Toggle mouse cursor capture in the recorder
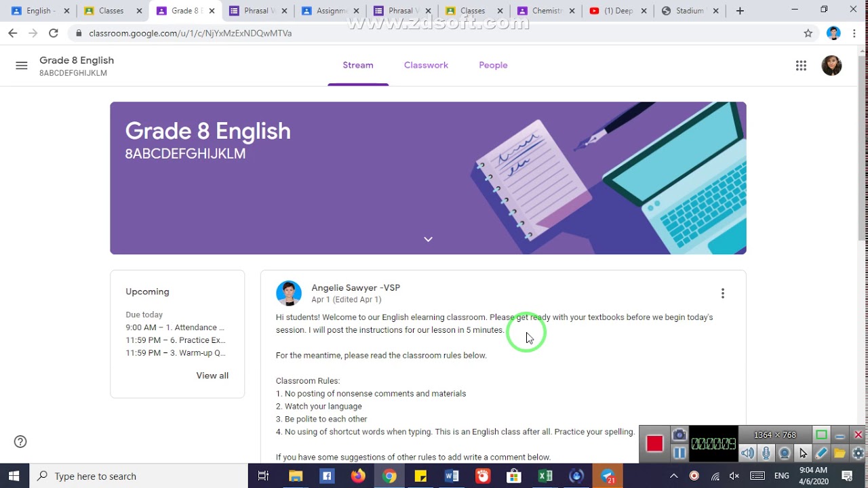868x488 pixels. [x=803, y=453]
